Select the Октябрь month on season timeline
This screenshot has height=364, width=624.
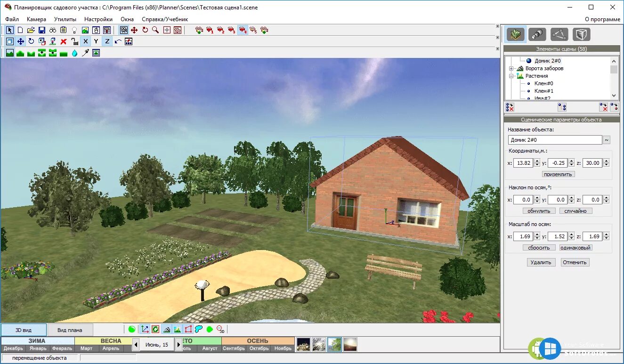coord(259,348)
